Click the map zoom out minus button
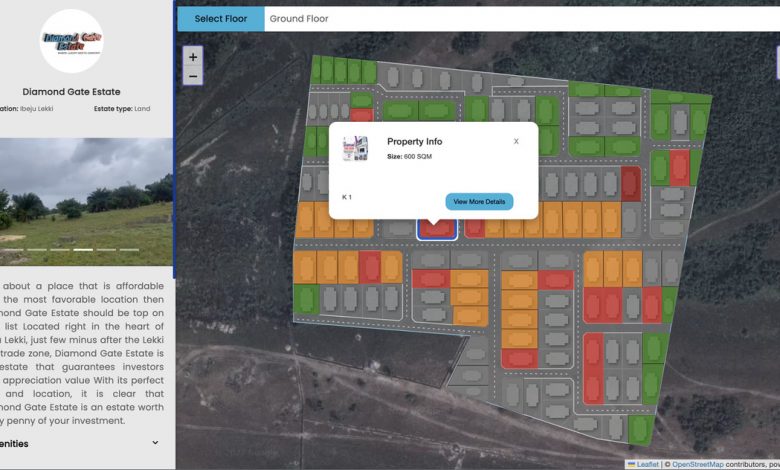Image resolution: width=780 pixels, height=470 pixels. tap(193, 76)
